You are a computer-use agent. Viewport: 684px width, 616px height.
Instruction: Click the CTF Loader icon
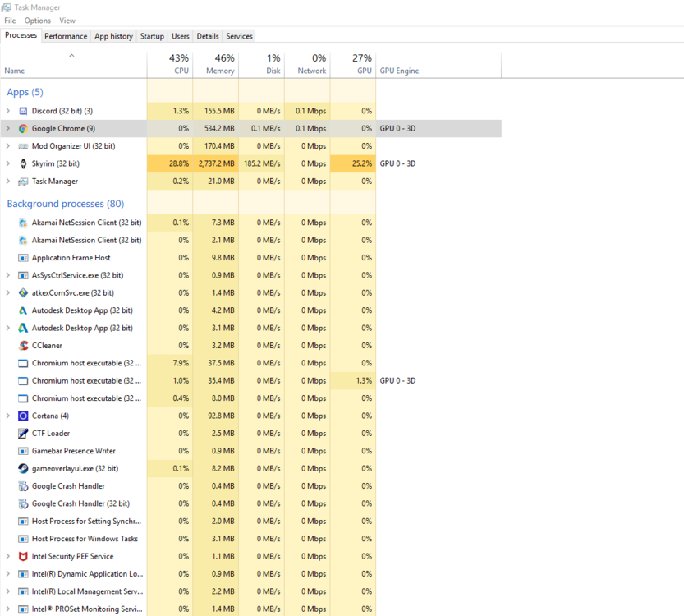[23, 433]
